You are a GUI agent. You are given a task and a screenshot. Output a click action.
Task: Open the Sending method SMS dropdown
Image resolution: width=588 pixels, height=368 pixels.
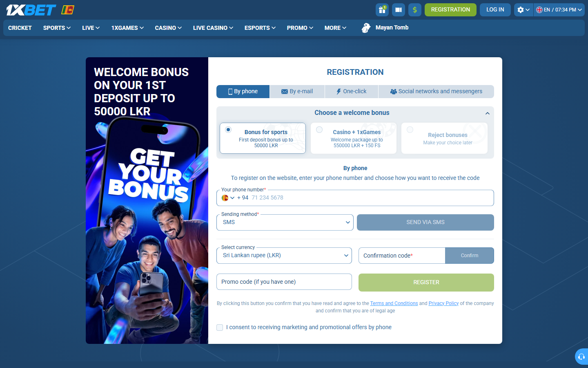click(x=285, y=222)
